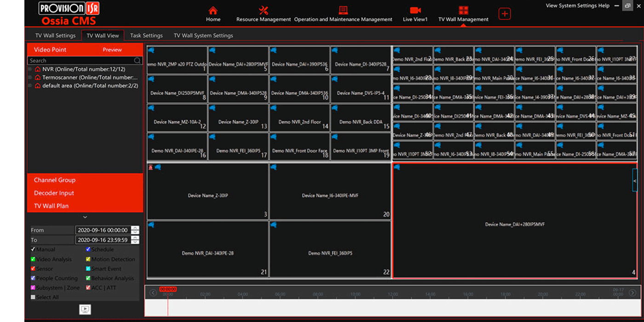Click camera icon in Demo NVR_FEI_360IP5 window 22

click(274, 225)
